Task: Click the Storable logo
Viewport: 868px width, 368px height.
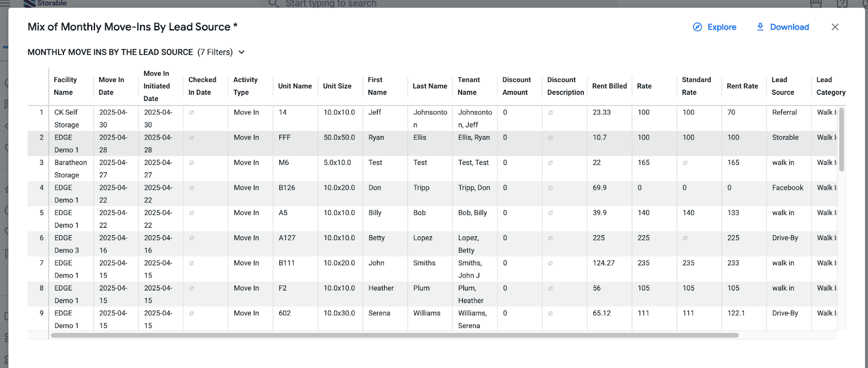Action: 45,3
